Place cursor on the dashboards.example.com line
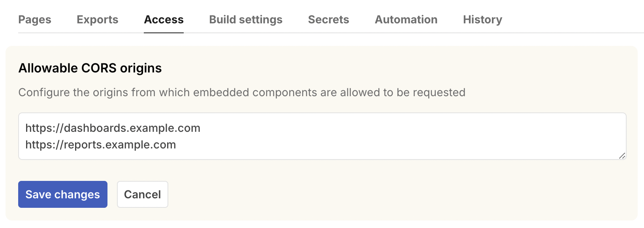The height and width of the screenshot is (228, 644). click(x=113, y=128)
